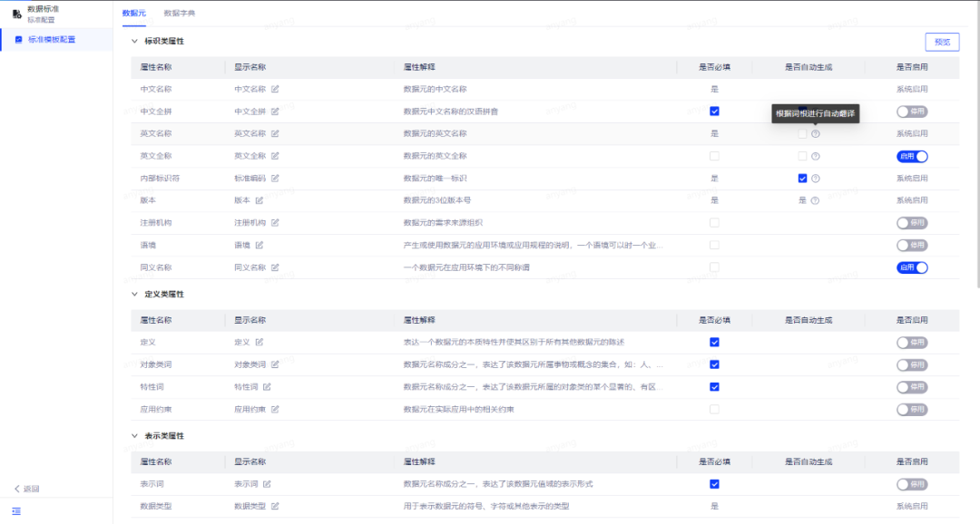Check required checkbox for 注册机构
Screen dimensions: 980x524
pos(714,223)
